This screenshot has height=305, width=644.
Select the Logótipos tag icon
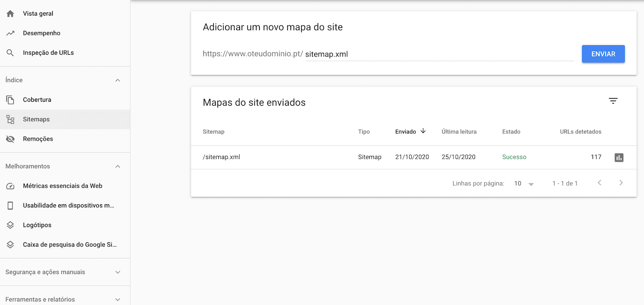(x=10, y=225)
